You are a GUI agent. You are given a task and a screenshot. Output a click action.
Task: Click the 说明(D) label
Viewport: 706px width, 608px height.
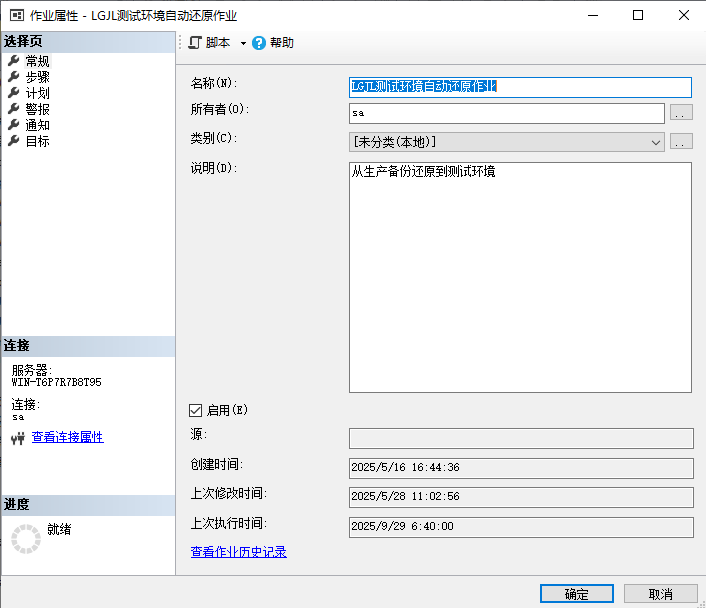tap(214, 168)
